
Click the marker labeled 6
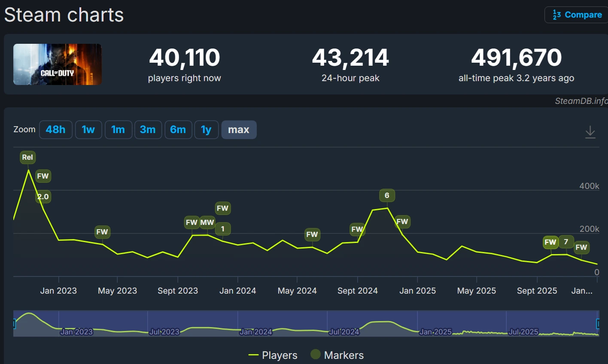point(387,195)
